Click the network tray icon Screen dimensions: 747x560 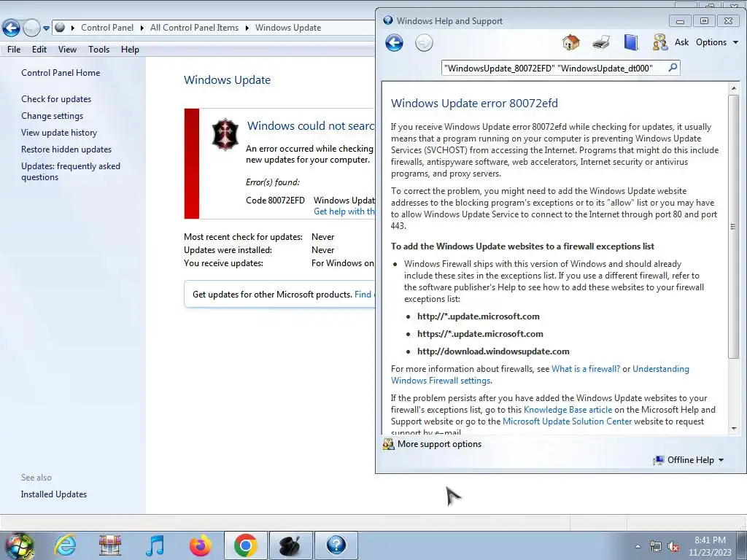pos(656,546)
